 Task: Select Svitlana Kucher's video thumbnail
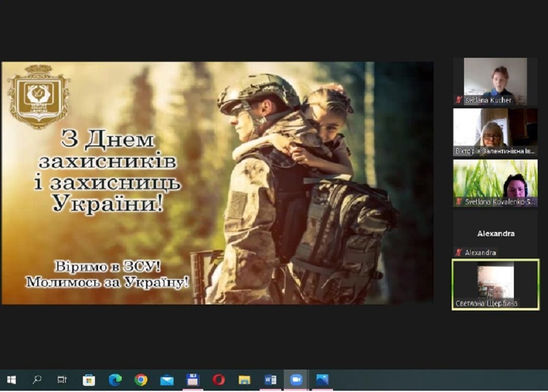point(495,81)
